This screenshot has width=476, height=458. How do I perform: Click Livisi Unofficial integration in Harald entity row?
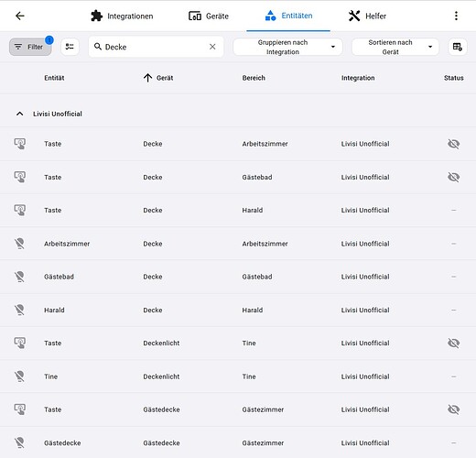365,310
